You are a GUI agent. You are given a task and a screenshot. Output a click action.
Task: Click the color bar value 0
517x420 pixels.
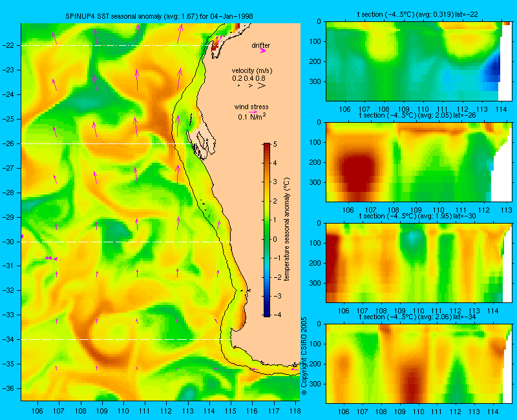[x=275, y=239]
